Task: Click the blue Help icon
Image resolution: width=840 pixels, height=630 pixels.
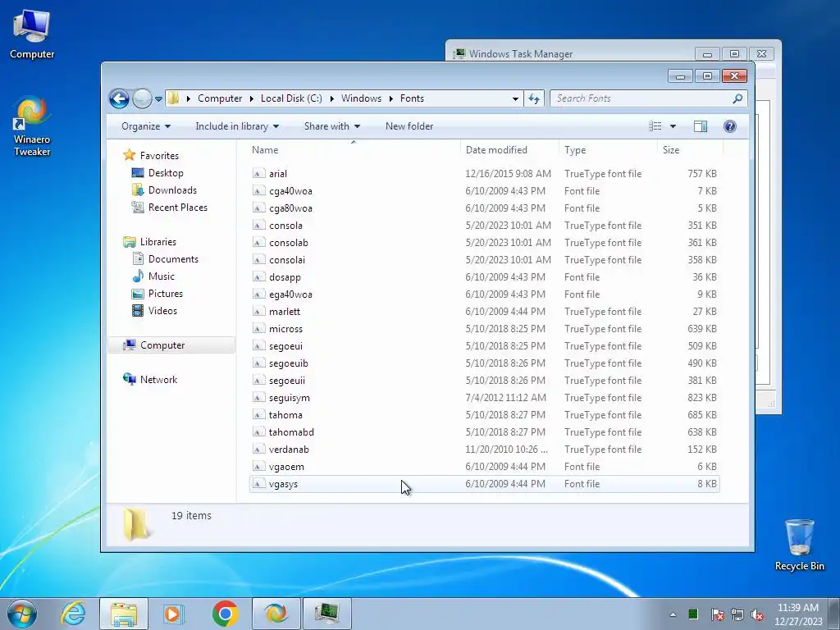Action: [x=729, y=126]
